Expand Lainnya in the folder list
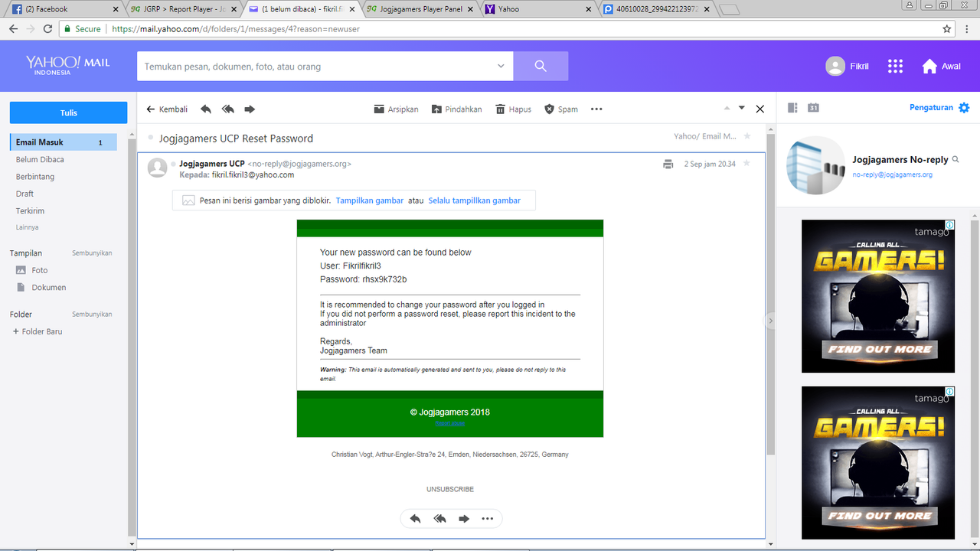The image size is (980, 551). [x=27, y=227]
